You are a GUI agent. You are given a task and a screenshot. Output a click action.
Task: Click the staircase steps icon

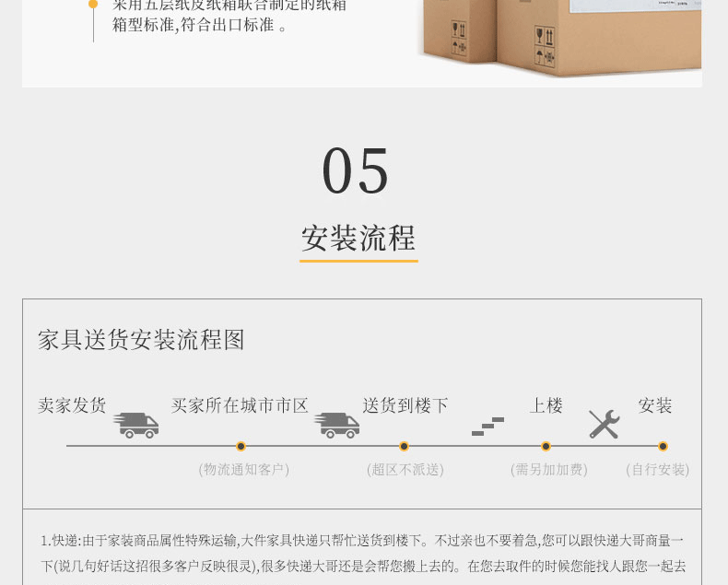pyautogui.click(x=488, y=427)
